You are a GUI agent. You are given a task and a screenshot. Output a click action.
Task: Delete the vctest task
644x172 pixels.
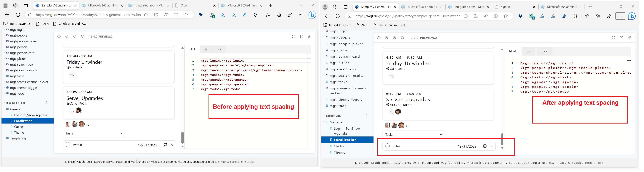(x=172, y=145)
